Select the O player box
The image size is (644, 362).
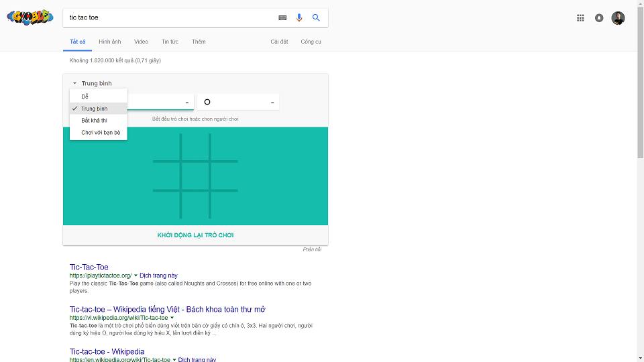(238, 102)
